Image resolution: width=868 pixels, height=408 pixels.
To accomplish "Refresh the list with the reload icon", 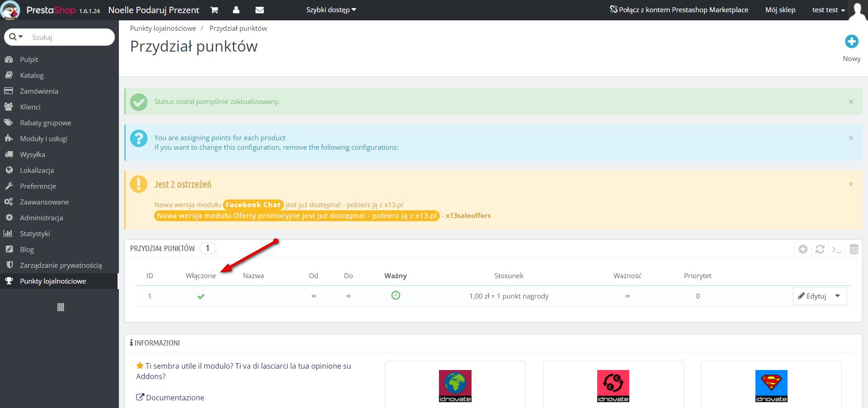I will coord(820,249).
